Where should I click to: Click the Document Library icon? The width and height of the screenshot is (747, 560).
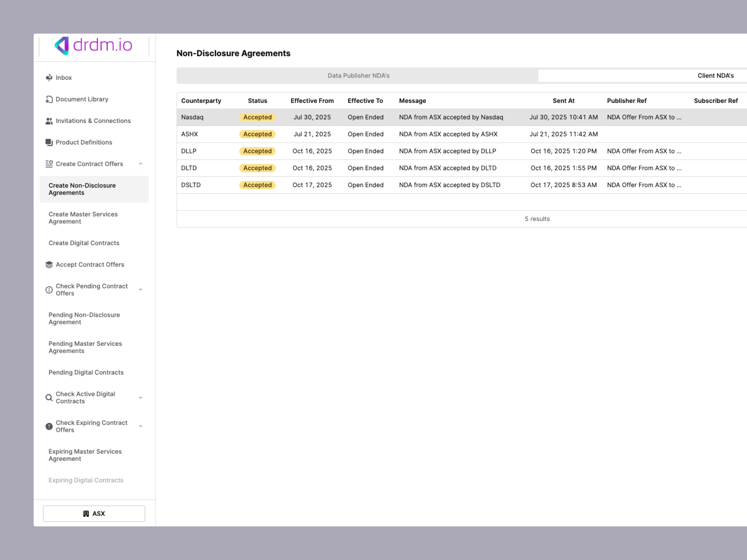click(x=49, y=99)
